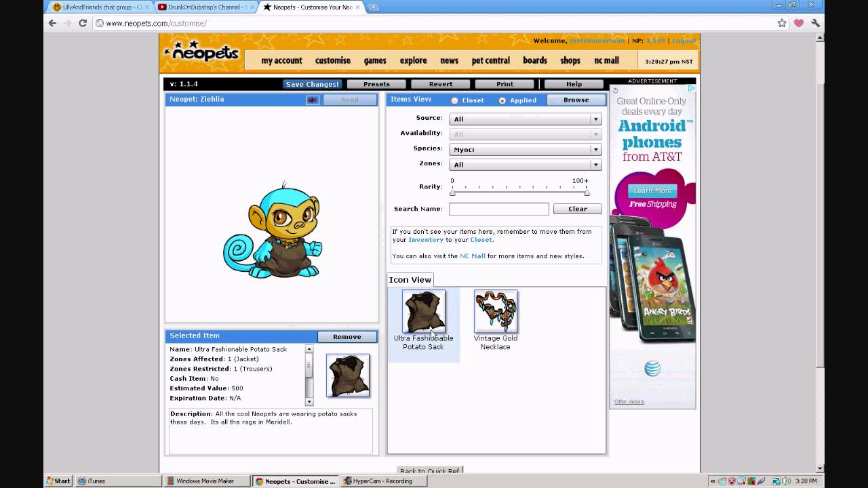Reload the Neopets page
The height and width of the screenshot is (488, 868).
(x=83, y=23)
